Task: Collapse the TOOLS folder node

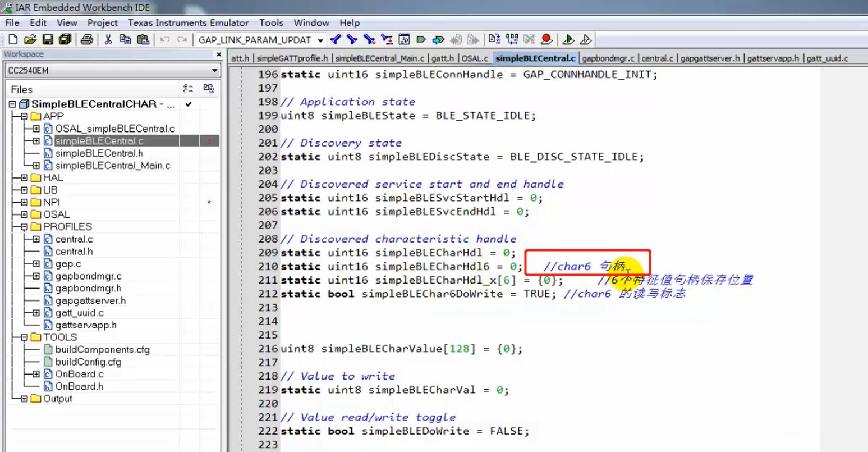Action: pyautogui.click(x=24, y=337)
